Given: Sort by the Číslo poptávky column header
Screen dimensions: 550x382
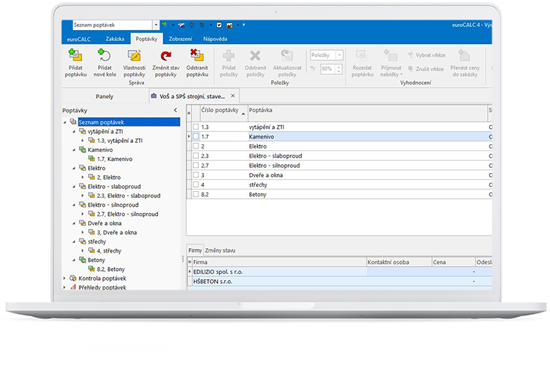Looking at the screenshot, I should (x=224, y=112).
